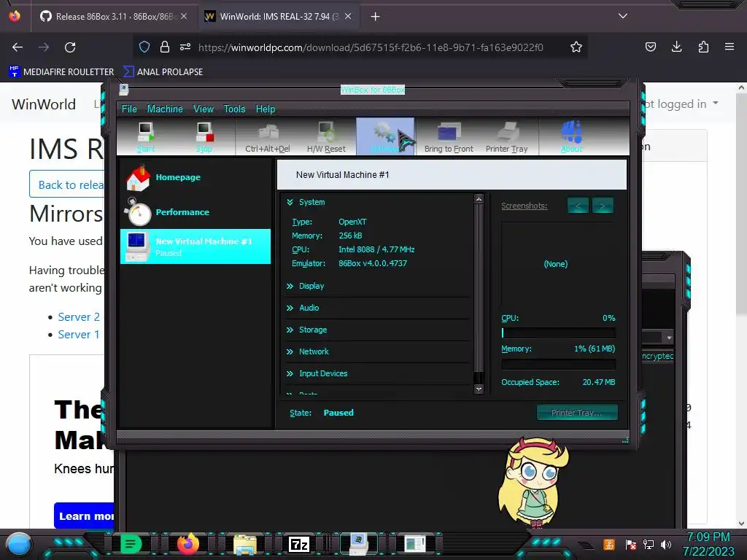Viewport: 747px width, 560px height.
Task: Open Firefox tracking protection shield icon
Action: (144, 47)
